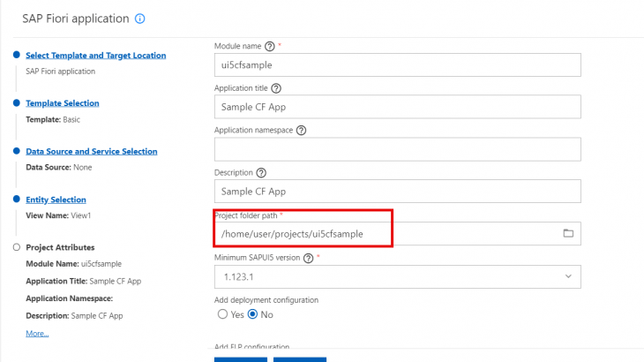
Task: Click the 'Data Source: None' summary text
Action: tap(59, 167)
